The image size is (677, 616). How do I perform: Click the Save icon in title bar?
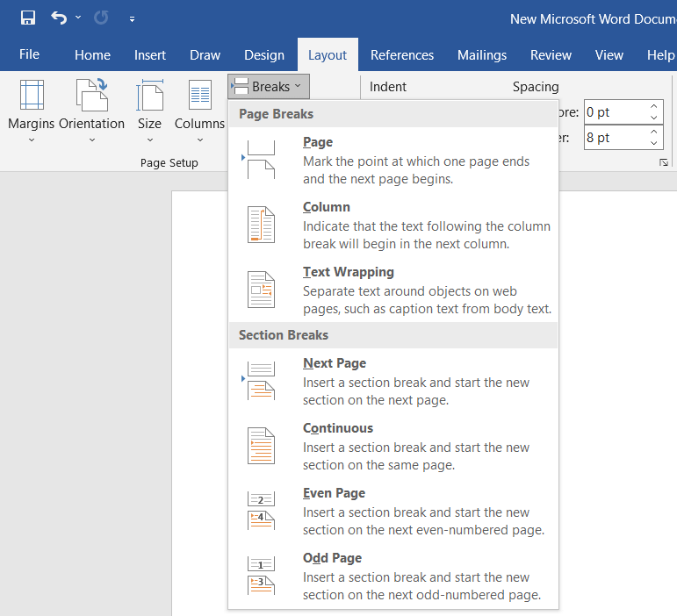click(x=28, y=18)
